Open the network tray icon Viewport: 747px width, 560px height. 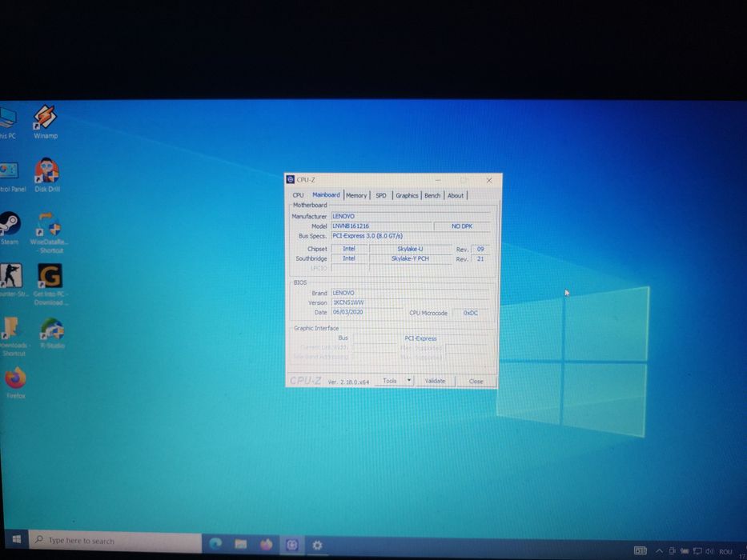tap(697, 551)
